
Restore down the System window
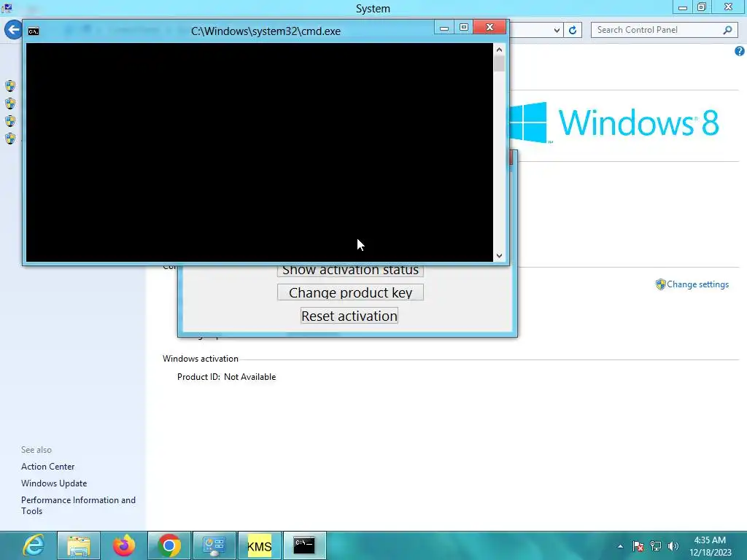tap(702, 7)
